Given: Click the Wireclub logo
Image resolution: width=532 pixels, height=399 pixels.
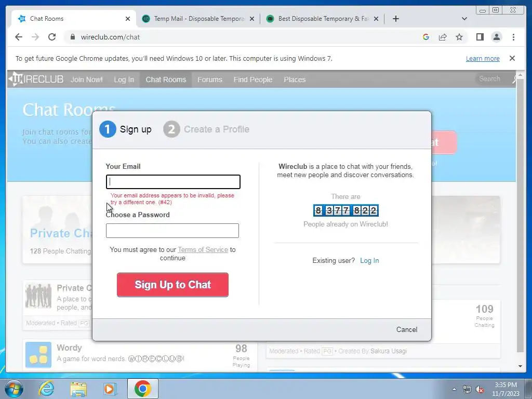Looking at the screenshot, I should tap(36, 79).
